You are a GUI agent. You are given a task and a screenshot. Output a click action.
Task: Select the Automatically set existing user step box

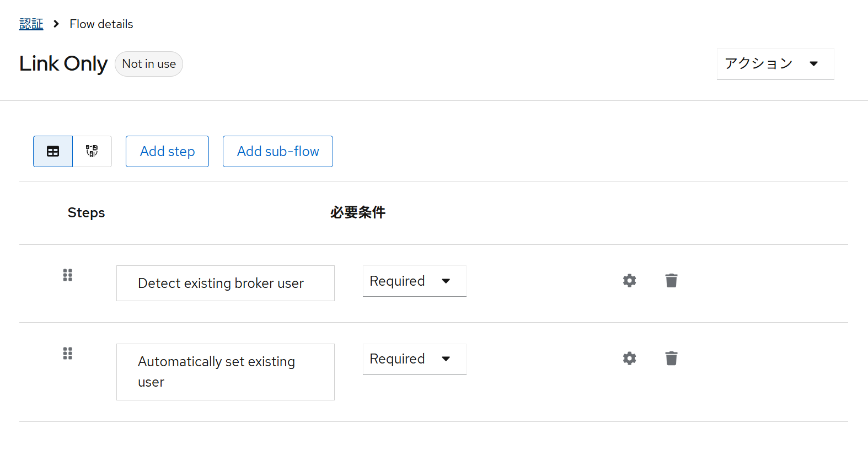pos(226,372)
